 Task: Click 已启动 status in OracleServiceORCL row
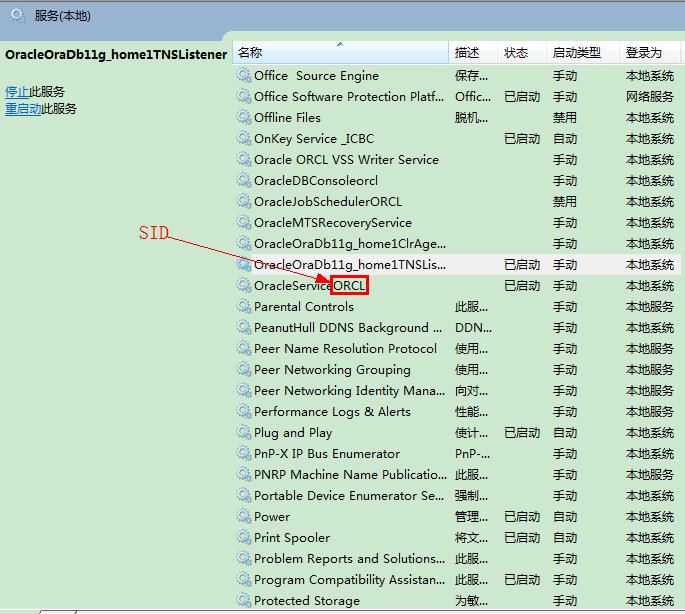click(x=522, y=285)
